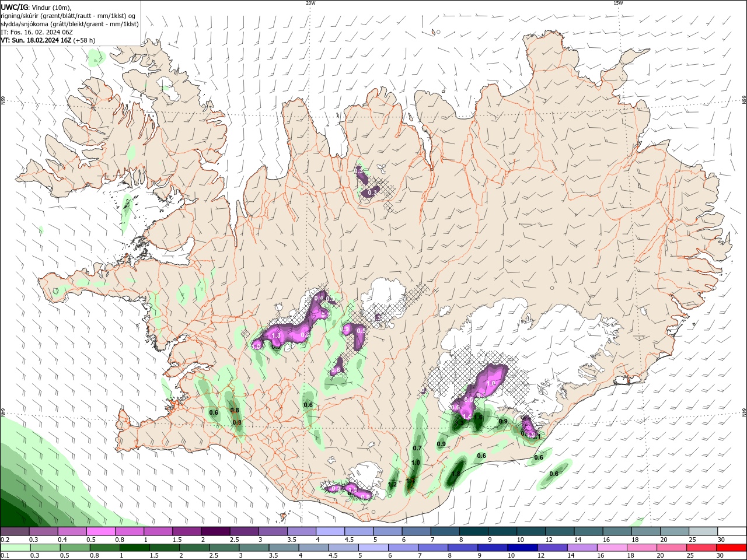Select the '0.7' precipitation value on the map
The height and width of the screenshot is (560, 747).
(417, 448)
